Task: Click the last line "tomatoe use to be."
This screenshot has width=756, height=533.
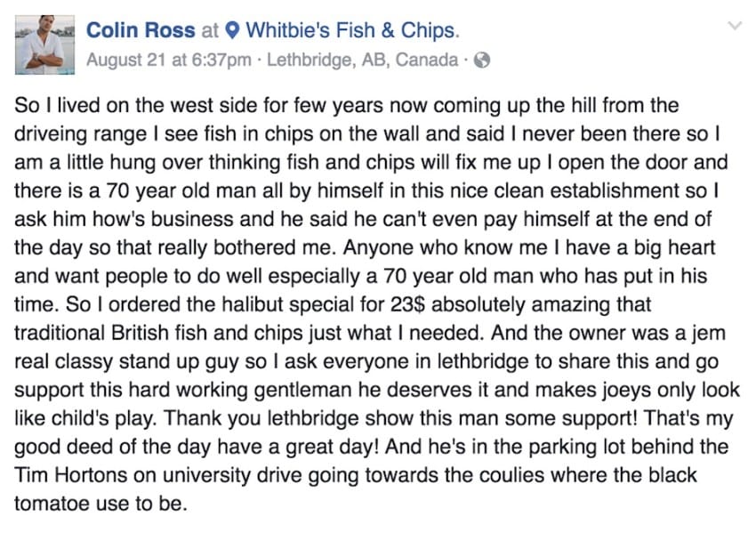Action: 101,504
